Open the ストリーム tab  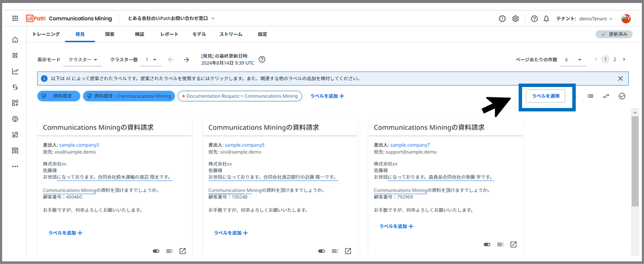(x=231, y=34)
